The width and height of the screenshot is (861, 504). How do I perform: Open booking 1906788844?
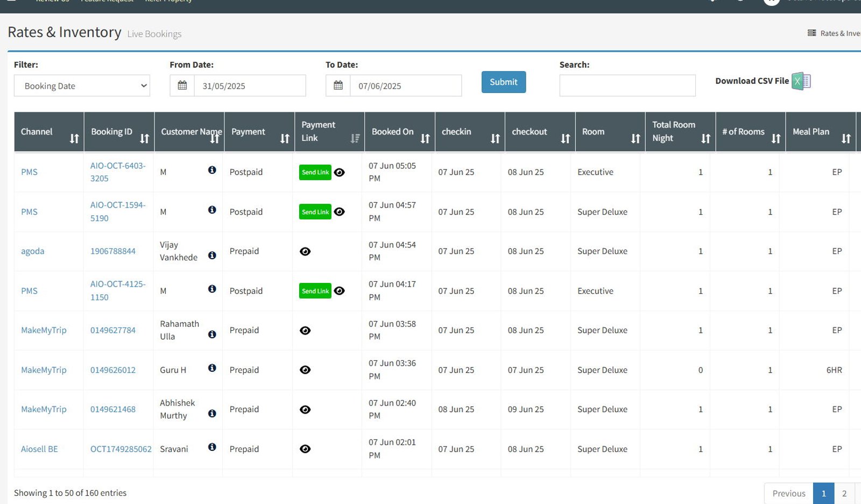point(113,251)
